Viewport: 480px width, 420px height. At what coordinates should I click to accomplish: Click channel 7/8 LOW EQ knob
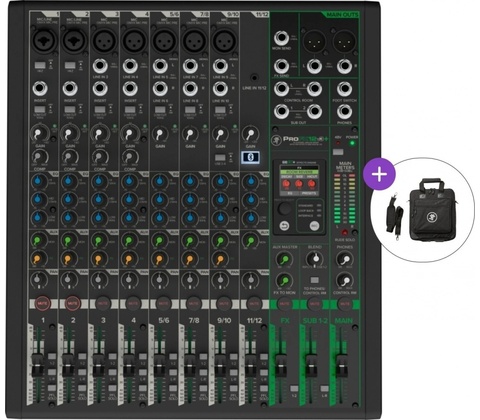(190, 217)
